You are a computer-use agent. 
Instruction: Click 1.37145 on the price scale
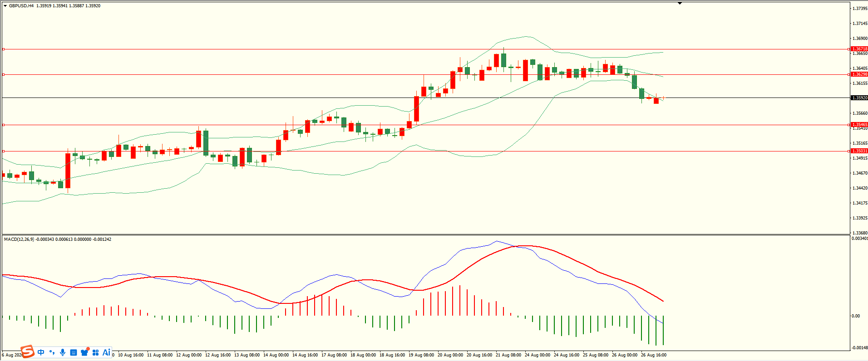[x=860, y=24]
